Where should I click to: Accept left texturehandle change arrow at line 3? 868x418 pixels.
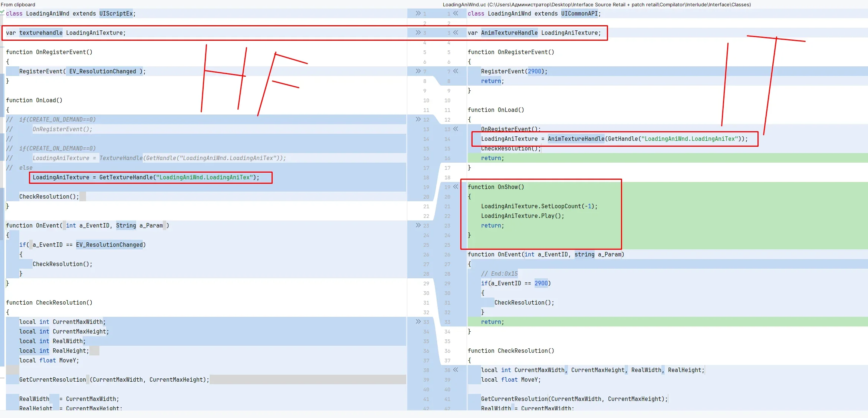[418, 33]
